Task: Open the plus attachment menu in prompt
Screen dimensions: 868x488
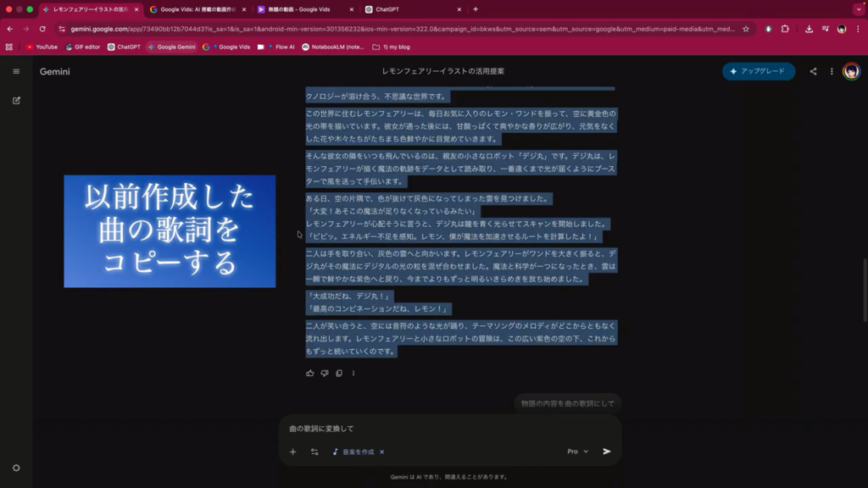Action: coord(293,452)
